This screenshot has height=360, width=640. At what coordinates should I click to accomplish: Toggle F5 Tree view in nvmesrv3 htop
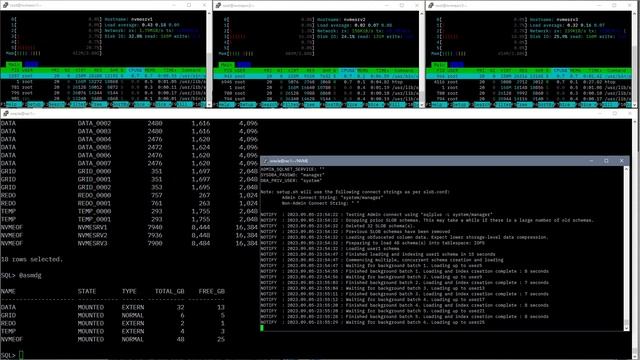pos(524,104)
